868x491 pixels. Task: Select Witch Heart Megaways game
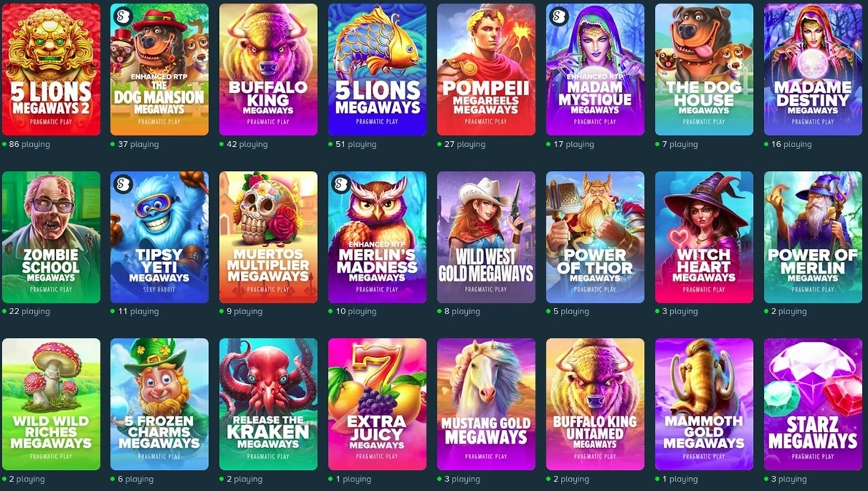point(704,237)
